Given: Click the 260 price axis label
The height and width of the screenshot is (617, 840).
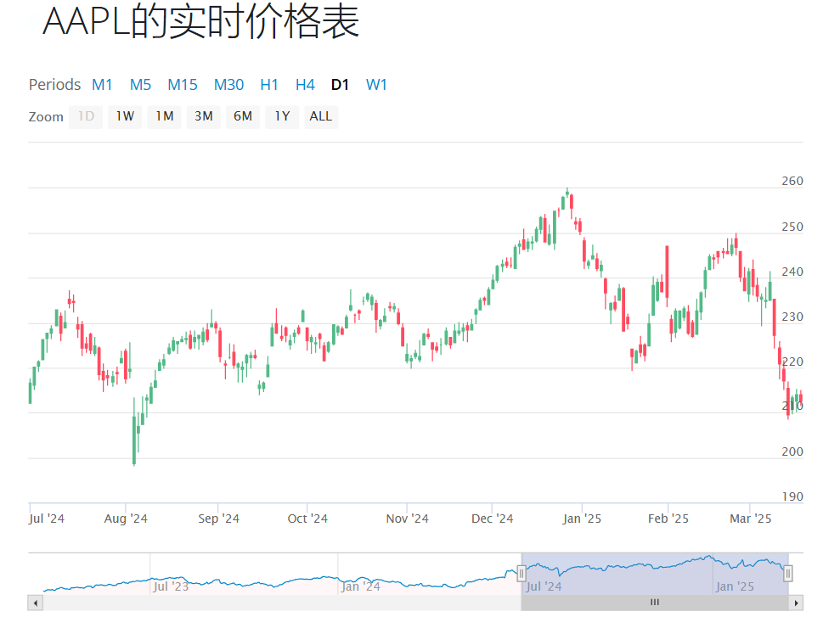Looking at the screenshot, I should (x=792, y=181).
